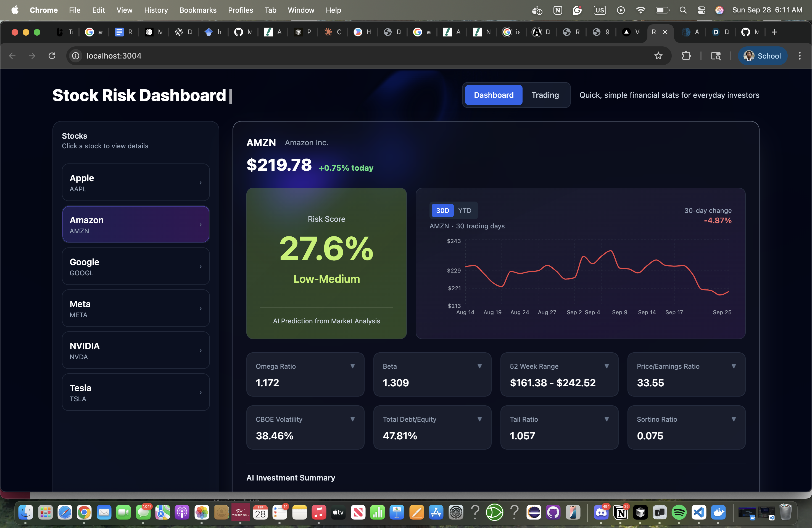Switch chart to 30D range

pyautogui.click(x=442, y=210)
